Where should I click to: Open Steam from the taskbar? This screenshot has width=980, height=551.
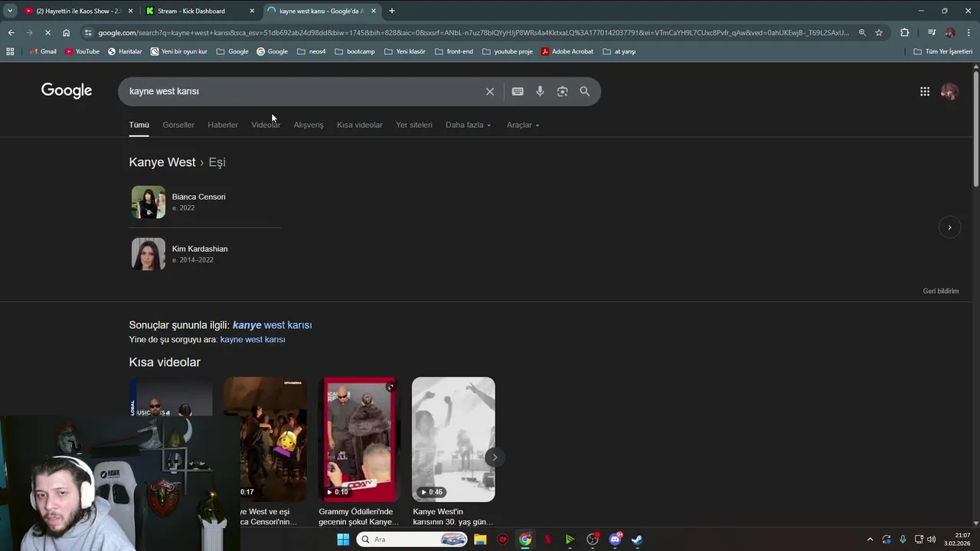pyautogui.click(x=637, y=540)
